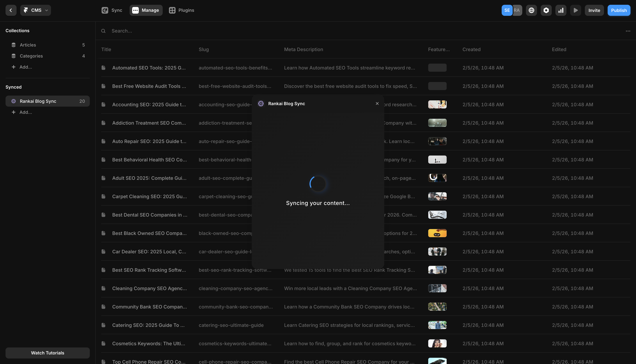The height and width of the screenshot is (364, 636).
Task: Click the syncing progress spinner
Action: tap(318, 184)
